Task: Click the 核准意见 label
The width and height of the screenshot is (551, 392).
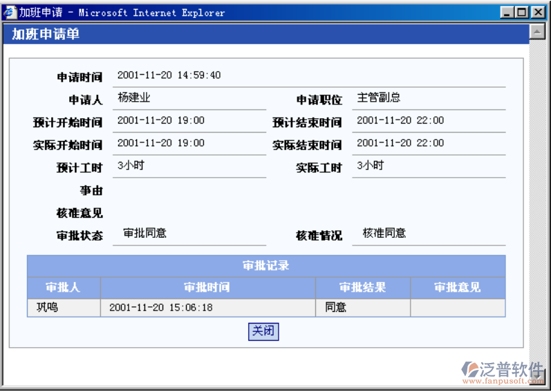Action: (80, 213)
